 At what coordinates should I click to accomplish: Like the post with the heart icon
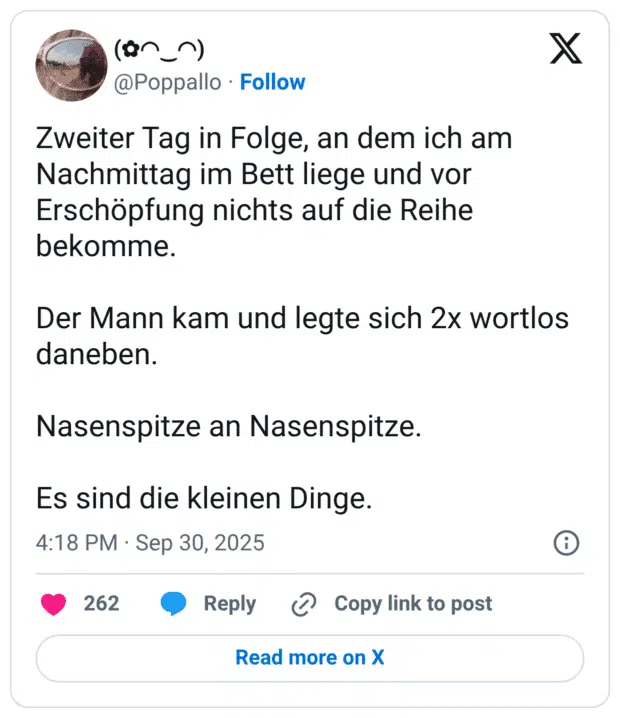(54, 603)
